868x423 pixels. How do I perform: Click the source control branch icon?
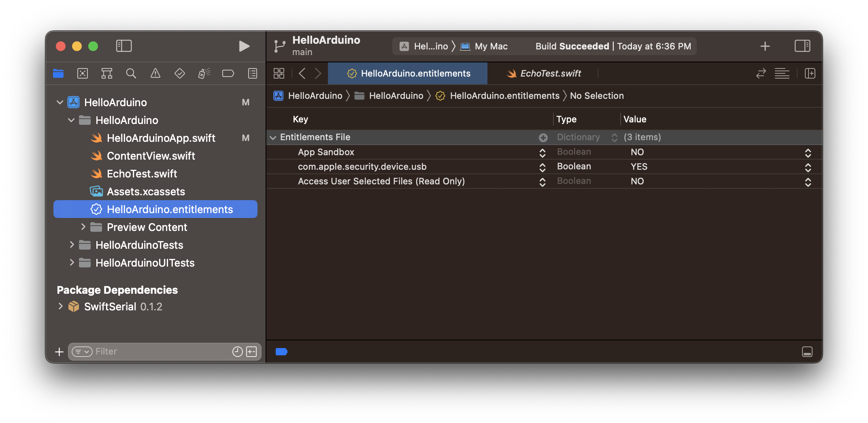pyautogui.click(x=279, y=46)
